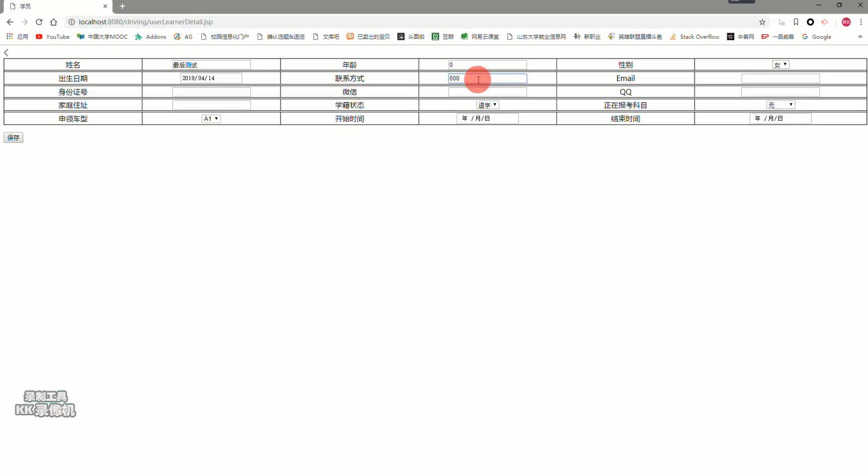Click the address bar URL
The height and width of the screenshot is (473, 868).
[x=146, y=22]
